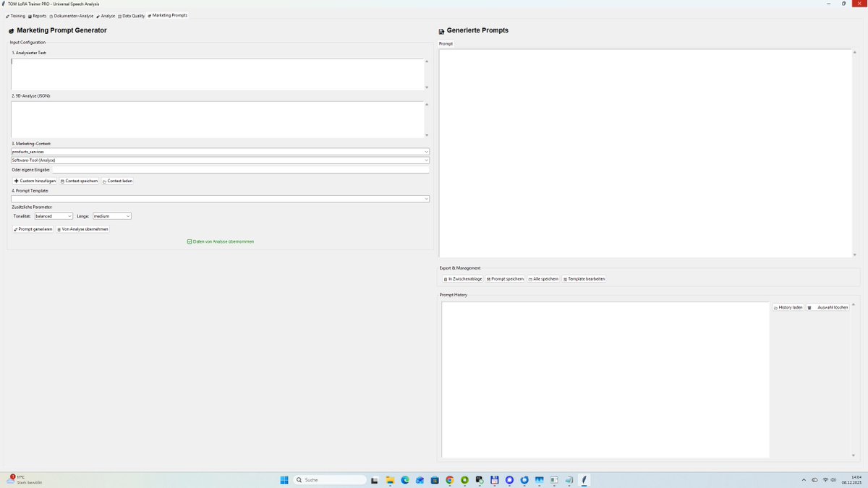Click the trash icon on Auswahl löschen
Image resolution: width=868 pixels, height=488 pixels.
click(x=810, y=307)
